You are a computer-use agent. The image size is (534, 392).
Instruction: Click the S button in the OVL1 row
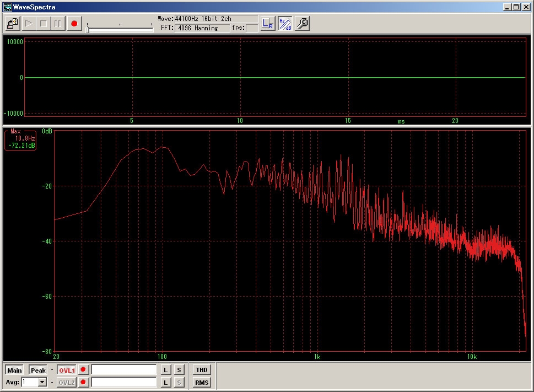[179, 370]
